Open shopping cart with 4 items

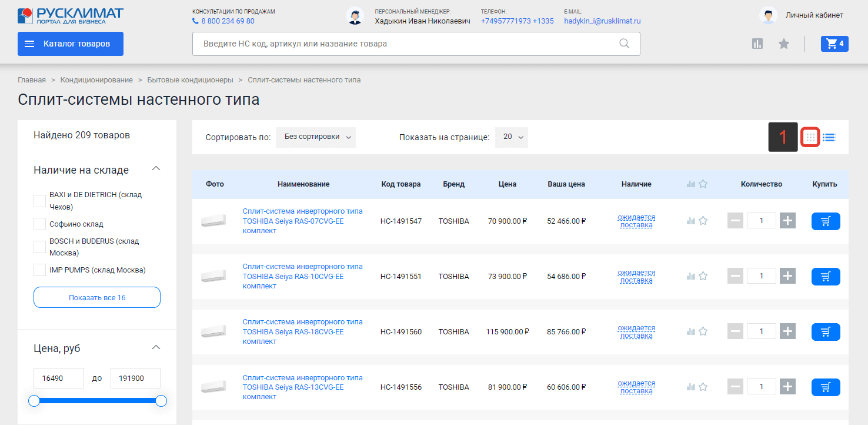tap(834, 44)
